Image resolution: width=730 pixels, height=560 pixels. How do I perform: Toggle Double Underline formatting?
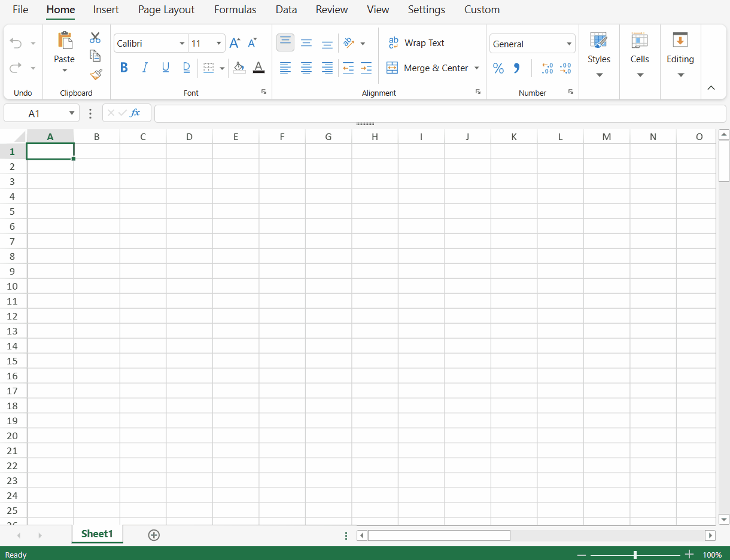(187, 68)
